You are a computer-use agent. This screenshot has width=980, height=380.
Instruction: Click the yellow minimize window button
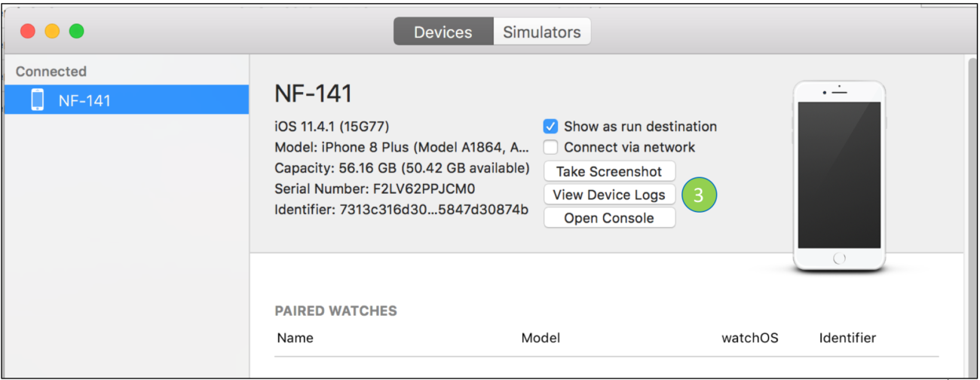(x=52, y=32)
